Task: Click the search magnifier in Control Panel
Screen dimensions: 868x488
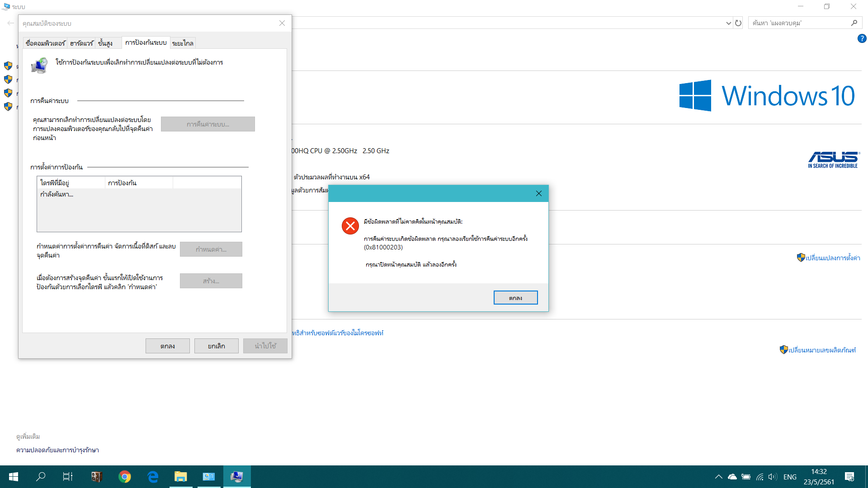Action: tap(854, 23)
